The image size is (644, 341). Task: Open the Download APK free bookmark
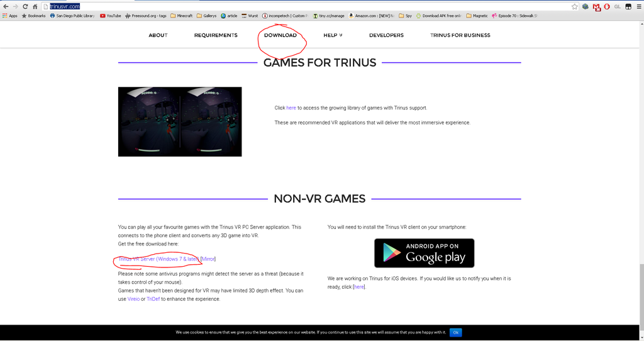click(x=438, y=16)
